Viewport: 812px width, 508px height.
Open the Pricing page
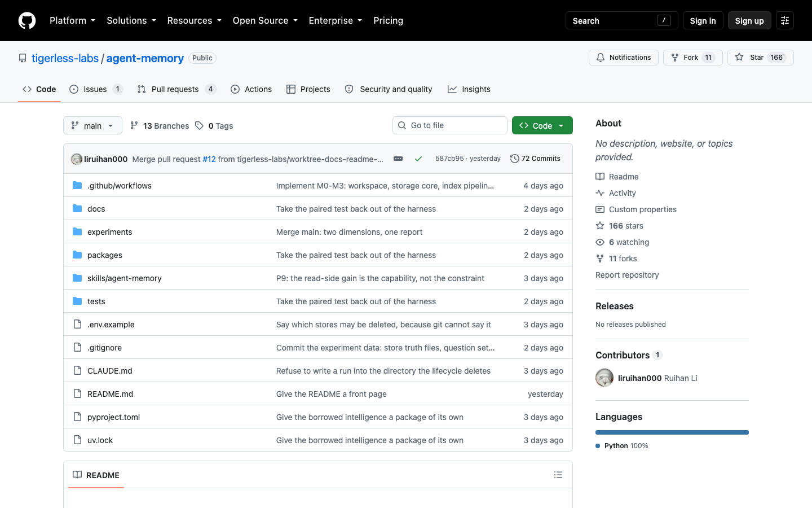tap(388, 20)
